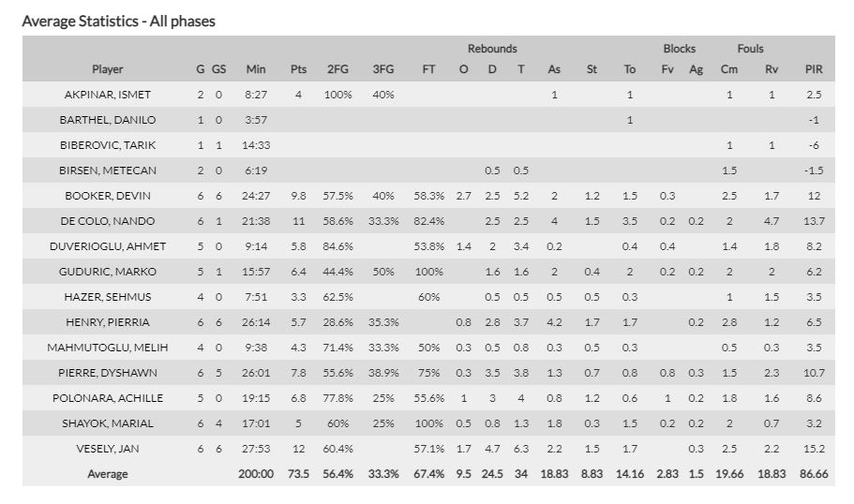The height and width of the screenshot is (504, 854).
Task: Select PIERRE, DYSHAWN player name
Action: [x=108, y=373]
